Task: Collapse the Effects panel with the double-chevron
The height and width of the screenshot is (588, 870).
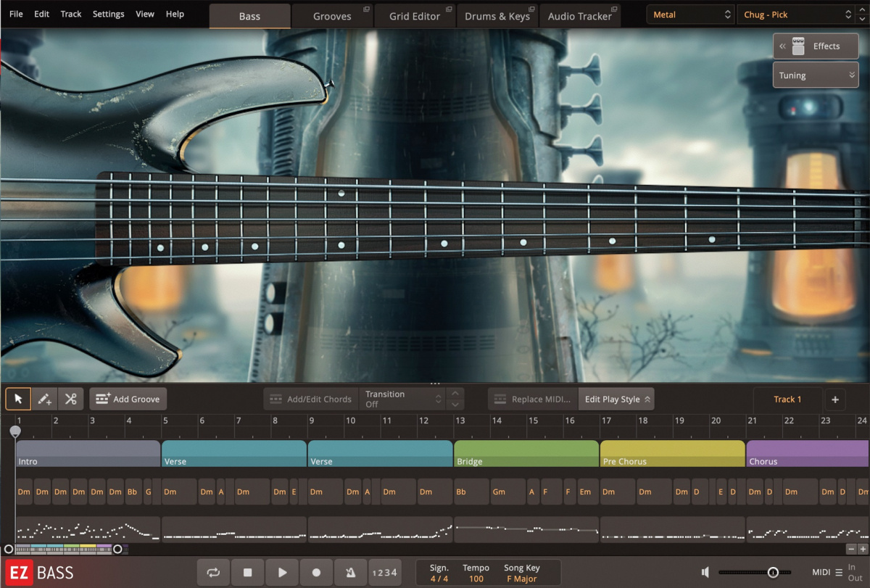Action: tap(782, 46)
